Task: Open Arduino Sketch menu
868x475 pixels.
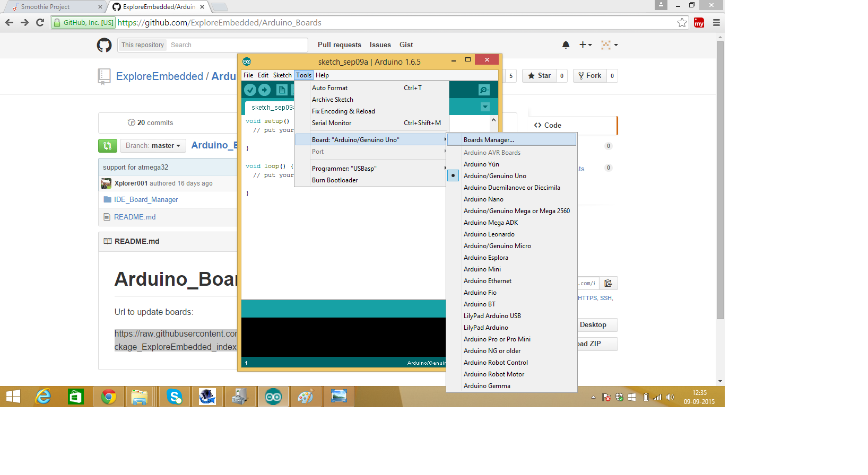Action: click(282, 75)
